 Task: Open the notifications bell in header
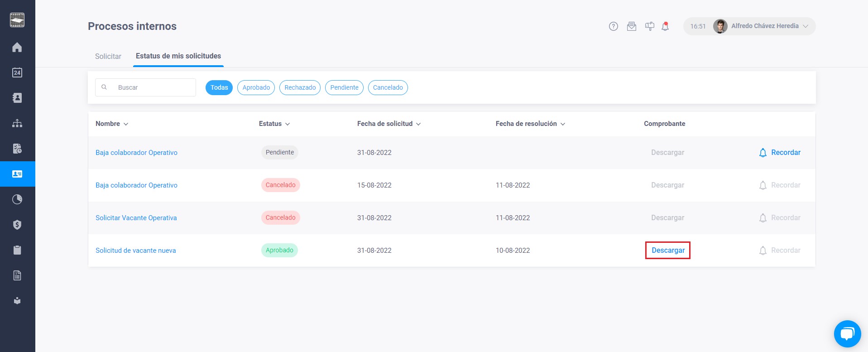[665, 26]
